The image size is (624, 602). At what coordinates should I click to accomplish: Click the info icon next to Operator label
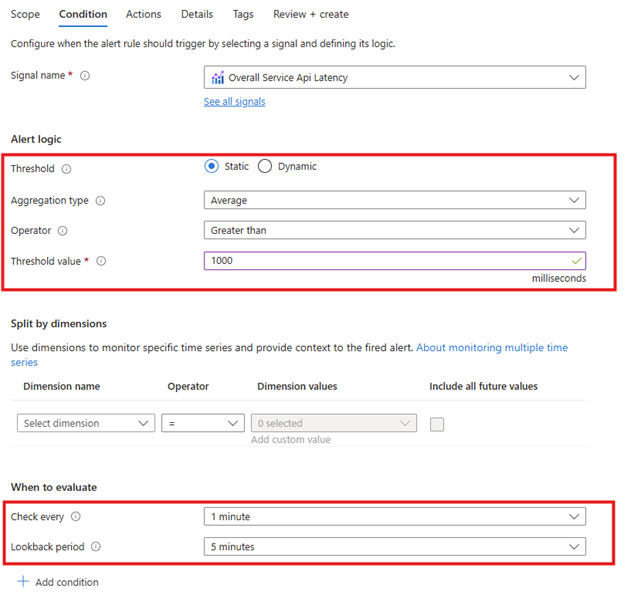[x=62, y=231]
